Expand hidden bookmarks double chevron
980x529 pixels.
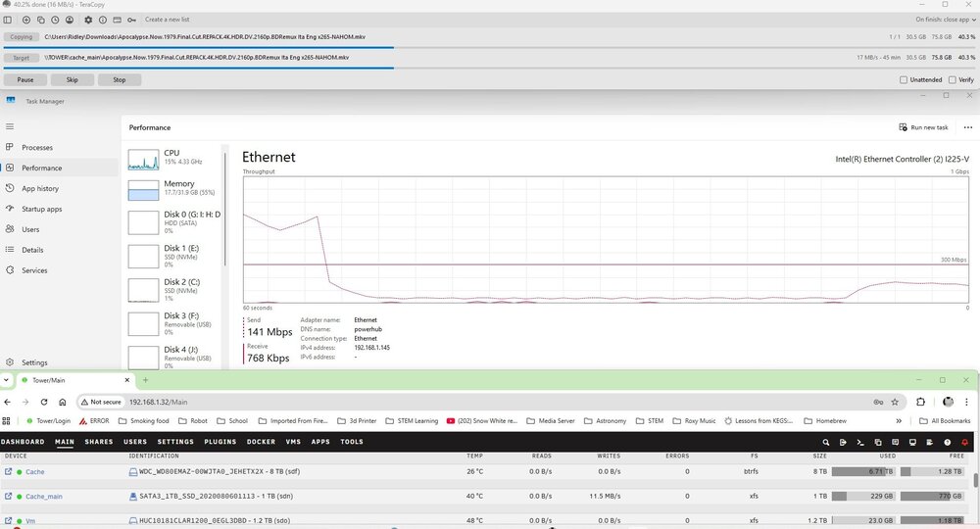coord(899,421)
